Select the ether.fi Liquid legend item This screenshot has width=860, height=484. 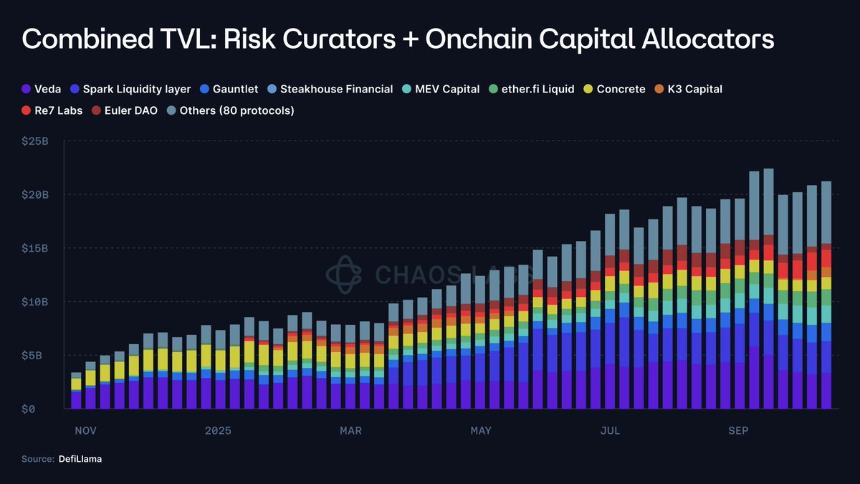(531, 89)
